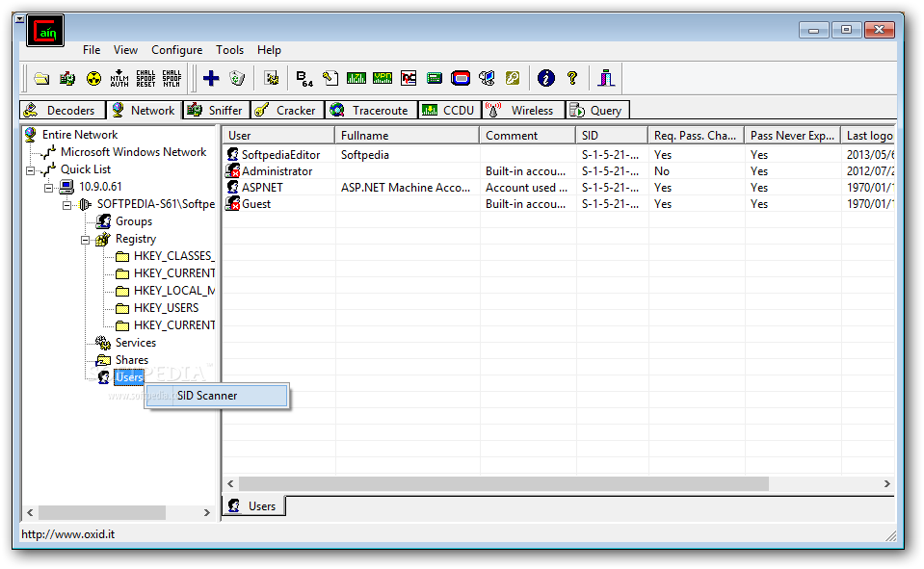Click the SoftpediaEditor user icon
This screenshot has height=569, width=924.
233,154
